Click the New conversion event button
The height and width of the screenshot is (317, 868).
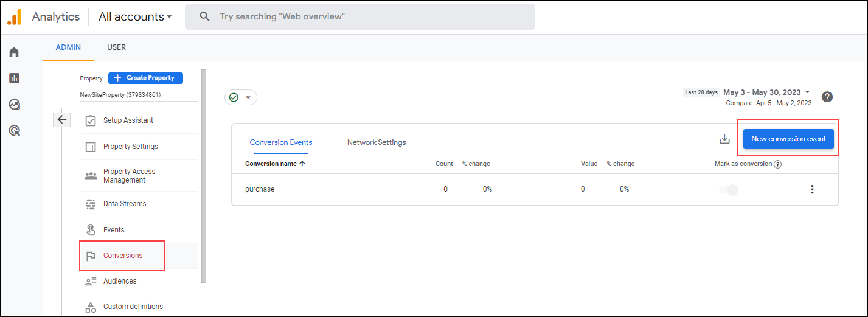[788, 139]
